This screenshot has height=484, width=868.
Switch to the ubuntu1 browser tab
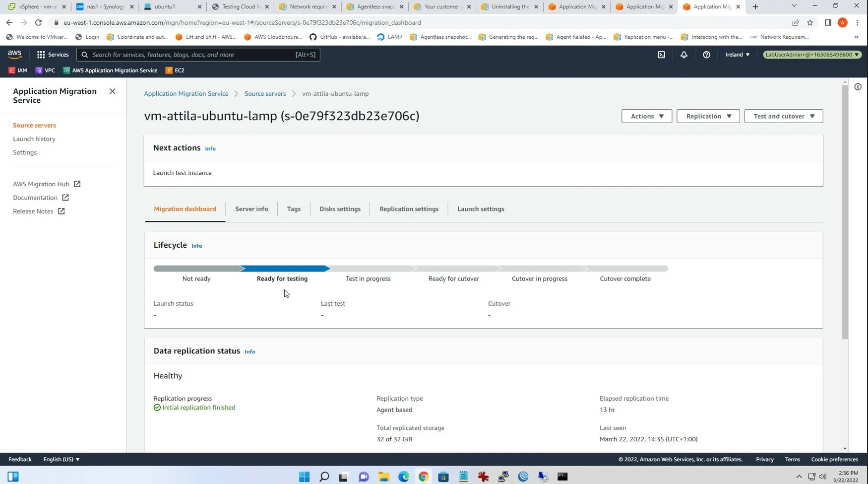click(172, 6)
